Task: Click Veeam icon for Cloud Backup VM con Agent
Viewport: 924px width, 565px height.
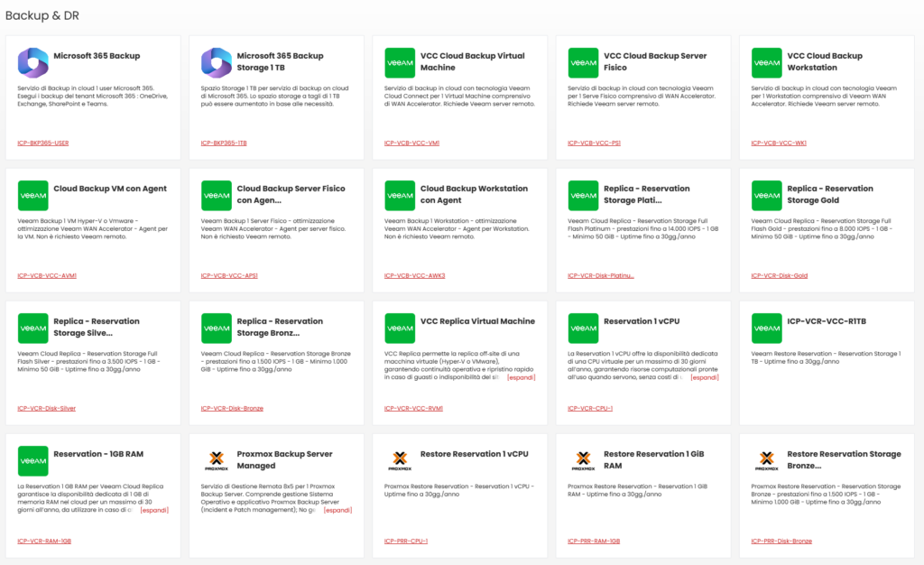Action: point(33,195)
